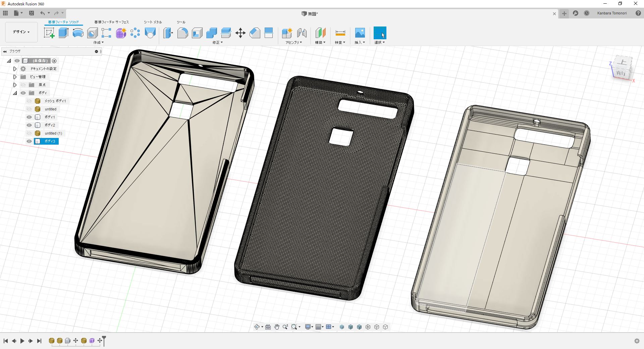Select the Extrude tool
644x349 pixels.
64,33
